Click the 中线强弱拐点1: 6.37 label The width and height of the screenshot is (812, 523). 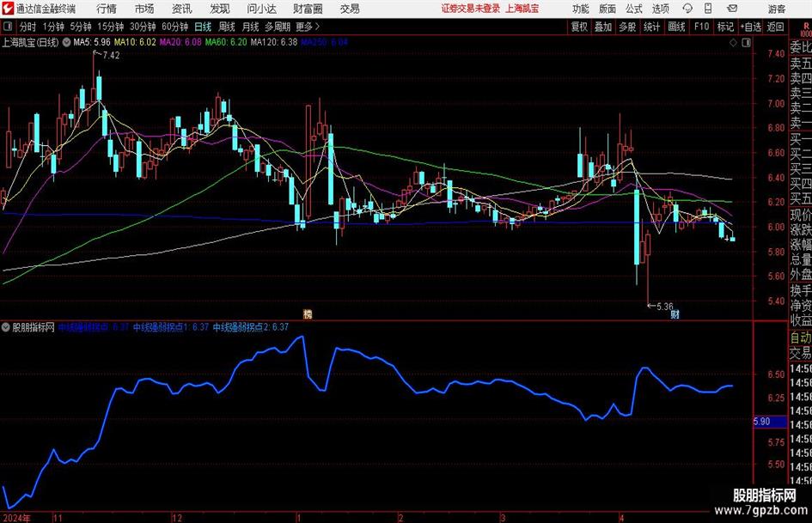171,326
